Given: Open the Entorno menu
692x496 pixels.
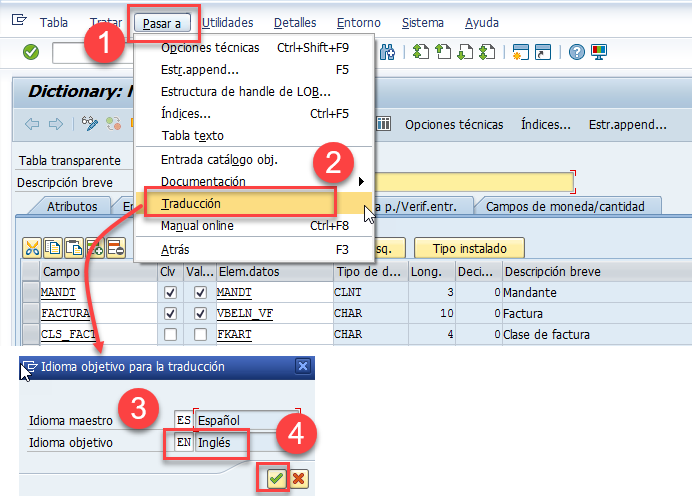Looking at the screenshot, I should 358,23.
